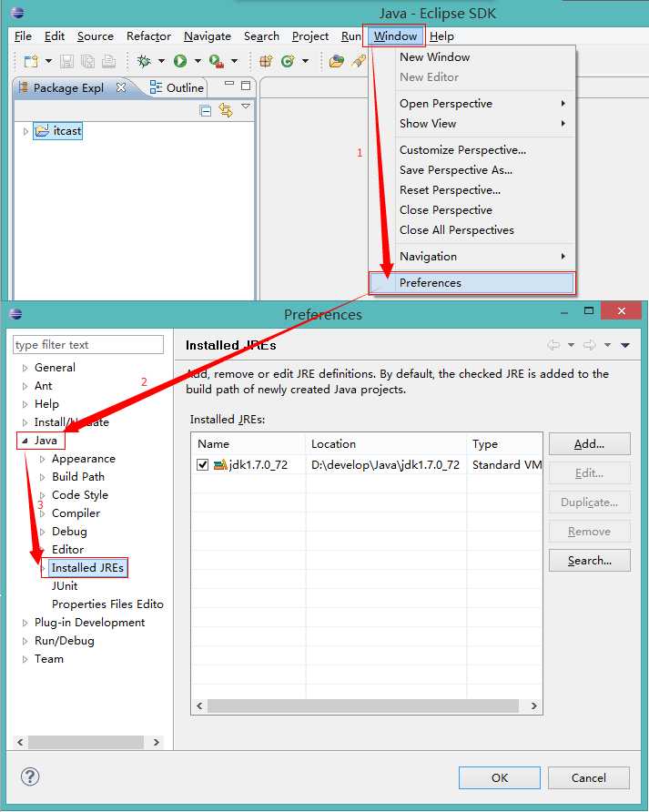Click the Remove button

point(590,532)
